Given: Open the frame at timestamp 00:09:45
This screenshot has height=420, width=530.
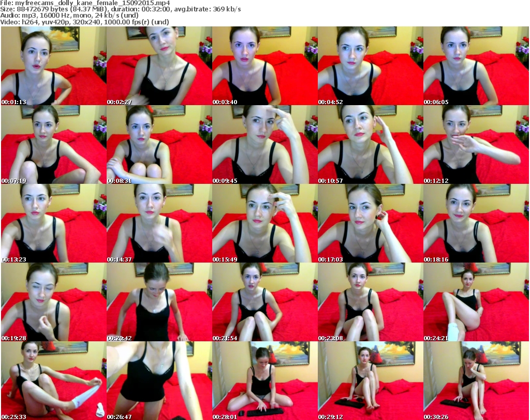Looking at the screenshot, I should pos(264,144).
